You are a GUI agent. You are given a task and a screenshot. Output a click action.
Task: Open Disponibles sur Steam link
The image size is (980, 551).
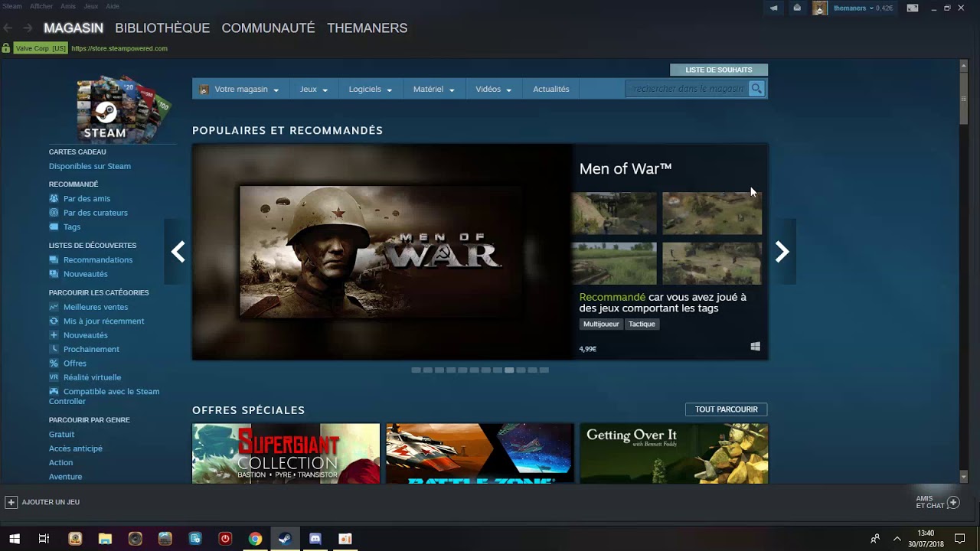(90, 166)
